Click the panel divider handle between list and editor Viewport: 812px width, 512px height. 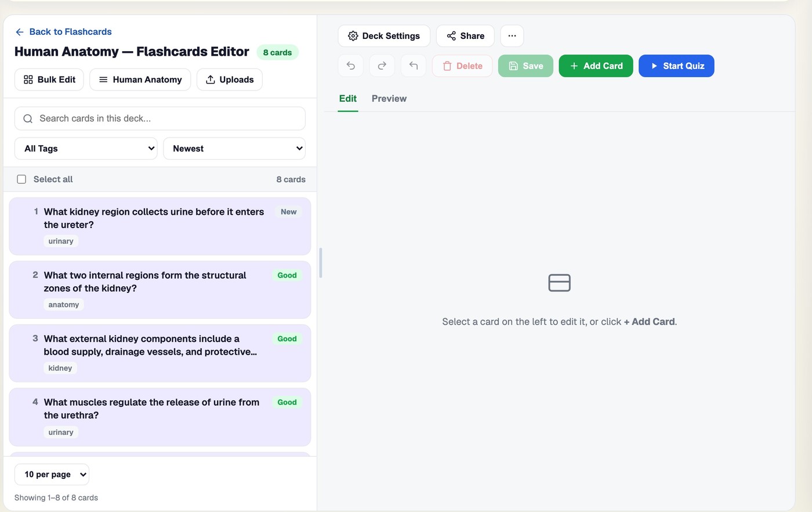pyautogui.click(x=321, y=263)
